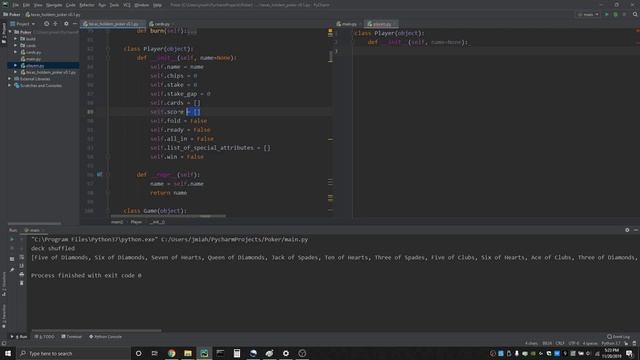Open the Terminal tool window
Image resolution: width=640 pixels, height=360 pixels.
click(71, 337)
